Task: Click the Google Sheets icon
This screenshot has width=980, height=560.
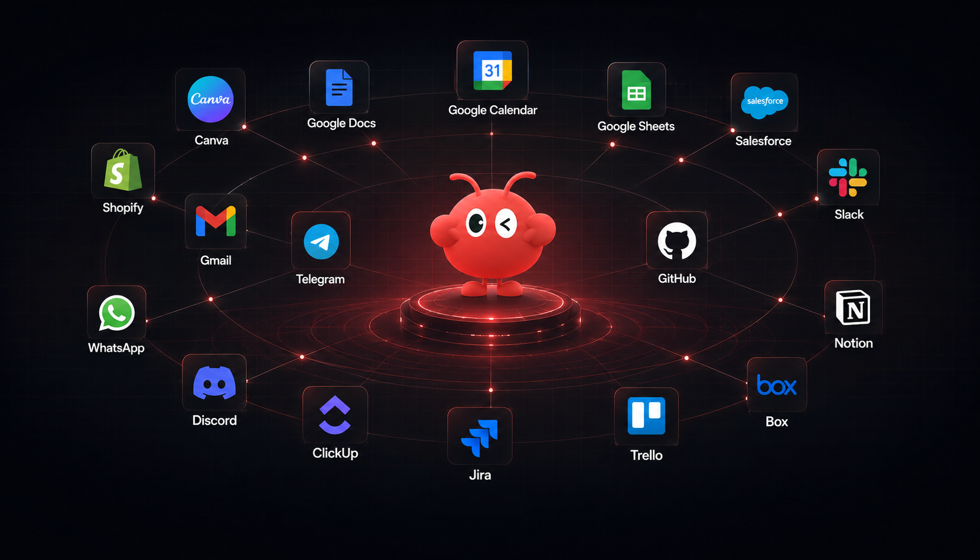Action: point(636,90)
